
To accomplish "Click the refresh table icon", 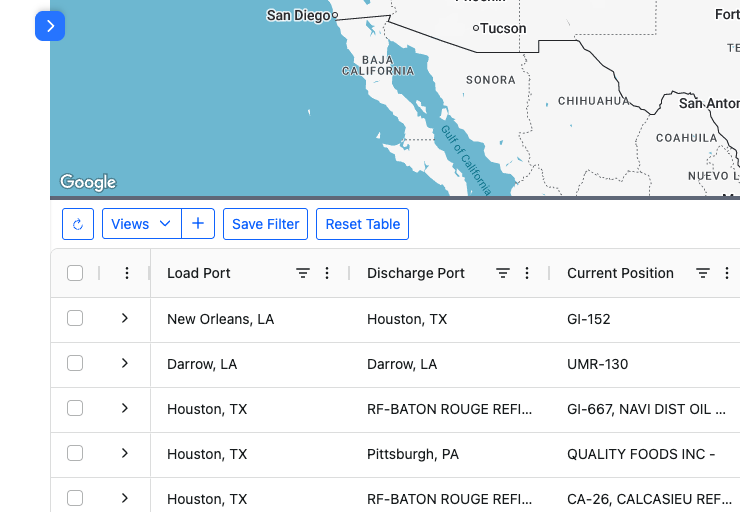I will coord(78,224).
